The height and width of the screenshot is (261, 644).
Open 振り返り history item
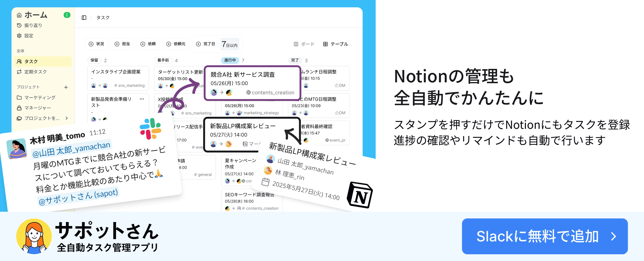[29, 25]
